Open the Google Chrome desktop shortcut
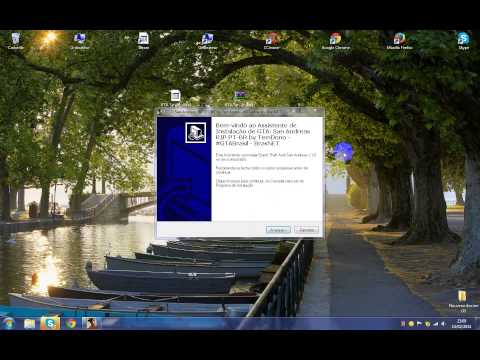The image size is (480, 360). click(335, 41)
